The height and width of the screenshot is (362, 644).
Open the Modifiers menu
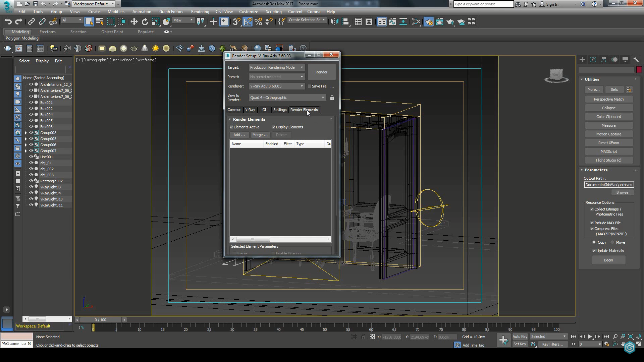(x=116, y=12)
